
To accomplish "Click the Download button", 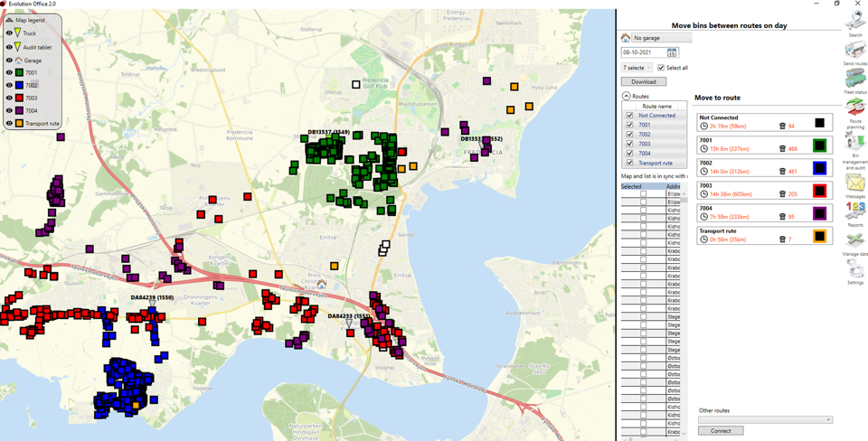I will (x=643, y=81).
